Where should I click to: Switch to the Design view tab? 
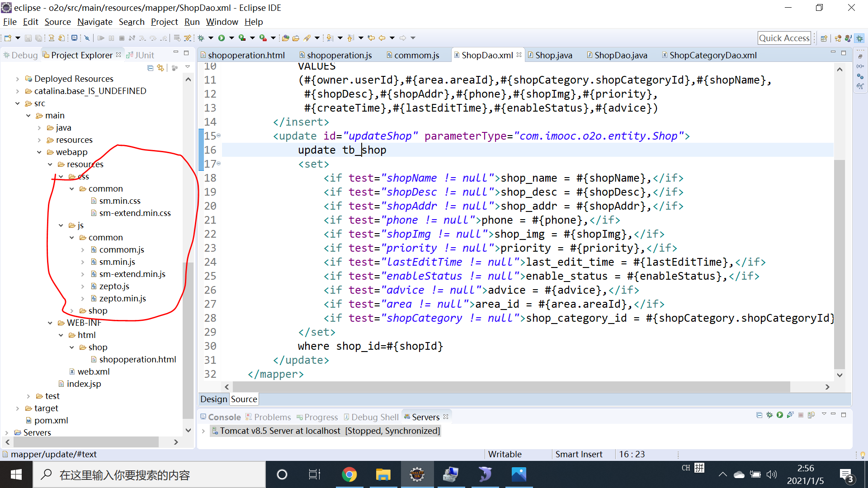pyautogui.click(x=213, y=399)
